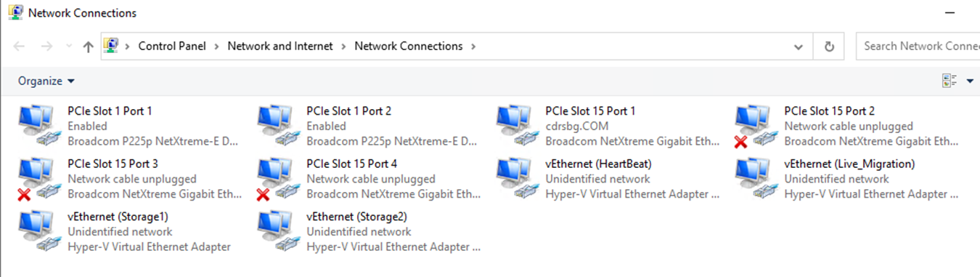Select the PCIe Slot 15 Port 1 adapter icon
The image size is (980, 277).
click(x=515, y=126)
